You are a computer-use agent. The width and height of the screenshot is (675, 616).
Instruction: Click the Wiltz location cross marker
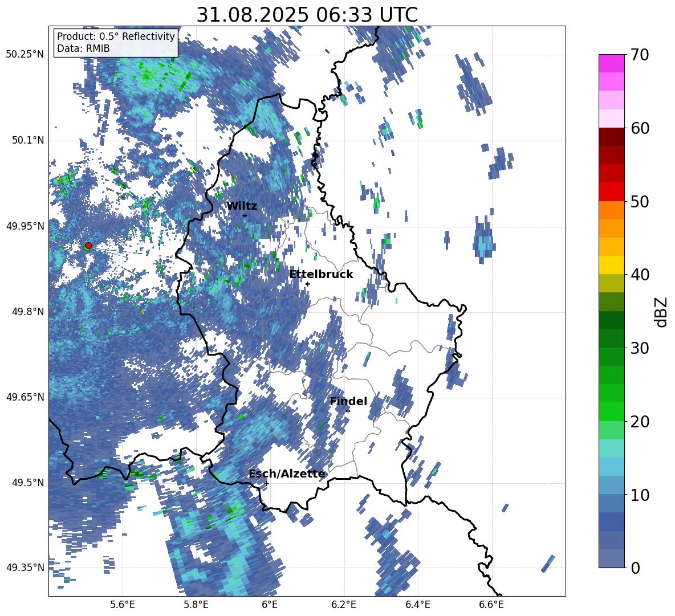245,215
